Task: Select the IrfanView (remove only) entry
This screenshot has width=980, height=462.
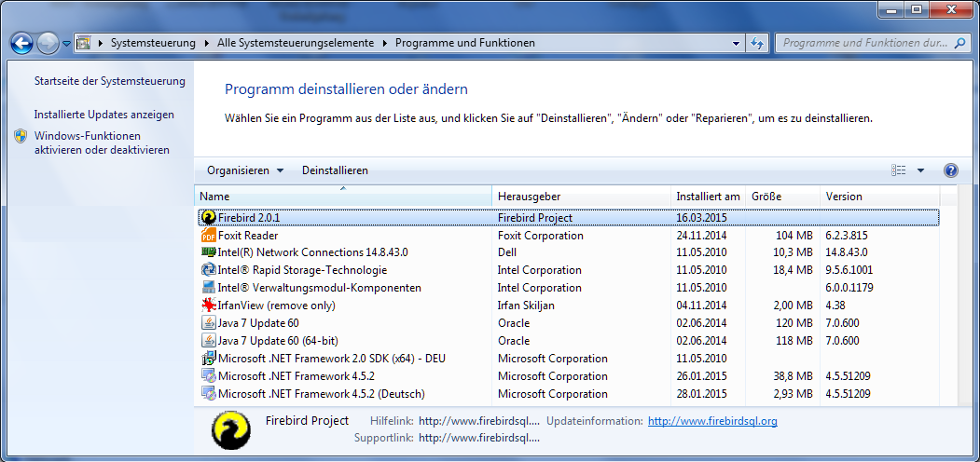Action: pyautogui.click(x=276, y=306)
